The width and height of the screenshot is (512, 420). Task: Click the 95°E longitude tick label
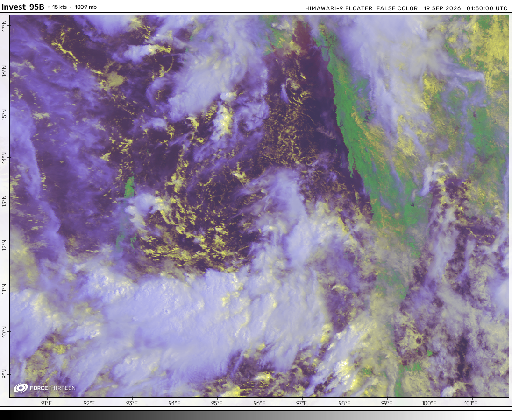pyautogui.click(x=217, y=403)
